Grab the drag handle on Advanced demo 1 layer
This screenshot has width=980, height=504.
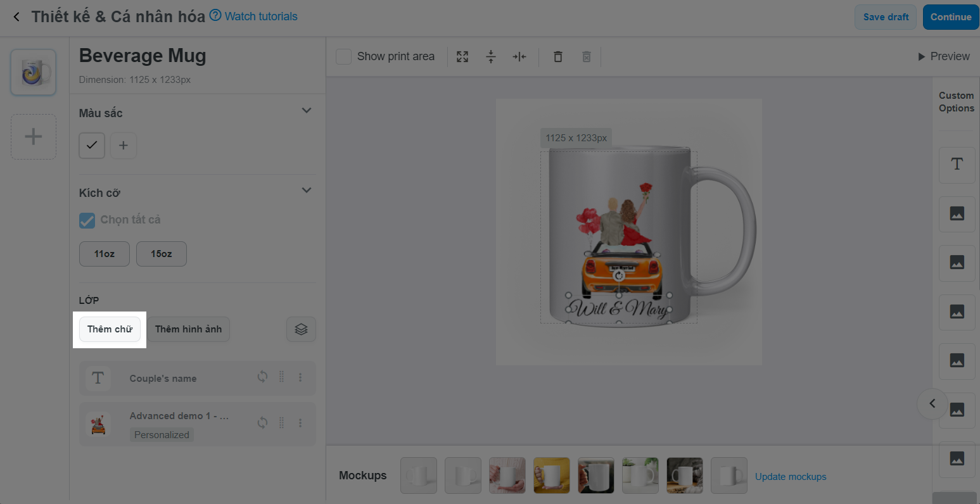(282, 423)
